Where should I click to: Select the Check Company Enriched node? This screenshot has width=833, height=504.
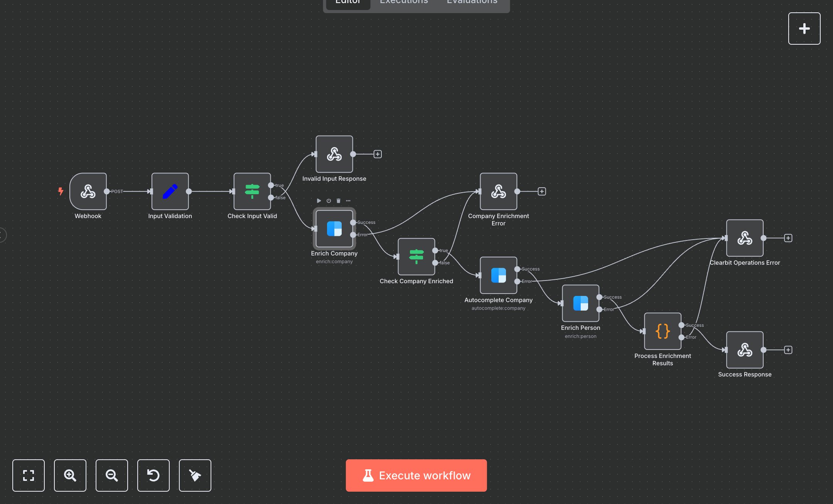[x=416, y=257]
